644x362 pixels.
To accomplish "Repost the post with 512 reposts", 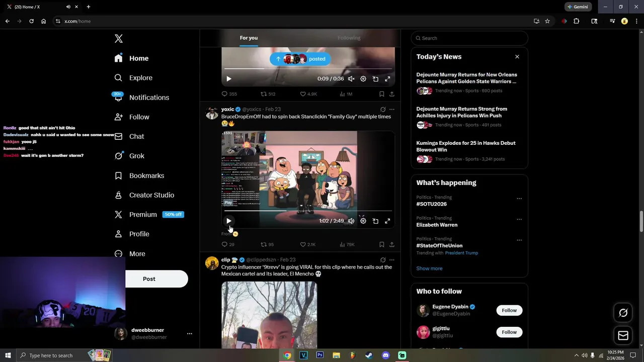I will (268, 94).
